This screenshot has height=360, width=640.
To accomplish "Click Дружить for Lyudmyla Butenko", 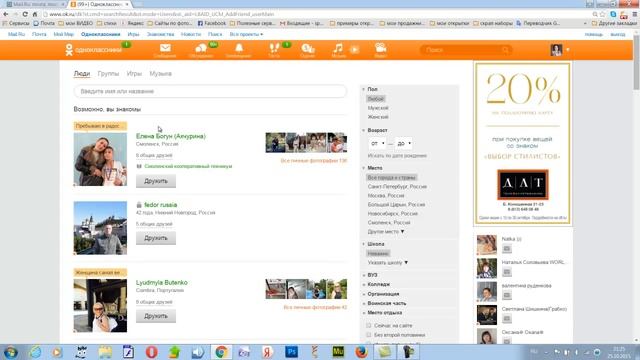I will pos(156,316).
